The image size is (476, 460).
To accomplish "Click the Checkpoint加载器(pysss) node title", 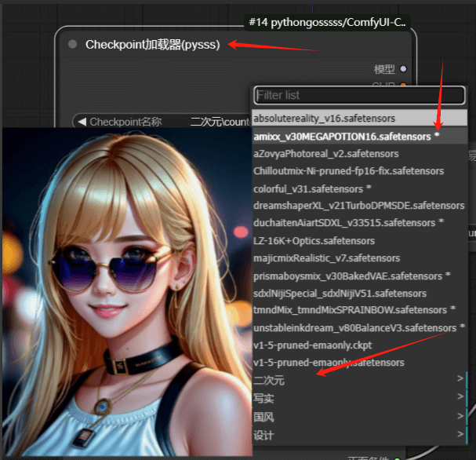I will pos(152,45).
